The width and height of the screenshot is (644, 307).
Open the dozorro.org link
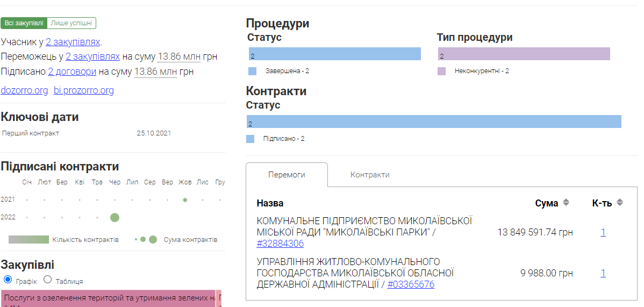tap(24, 90)
